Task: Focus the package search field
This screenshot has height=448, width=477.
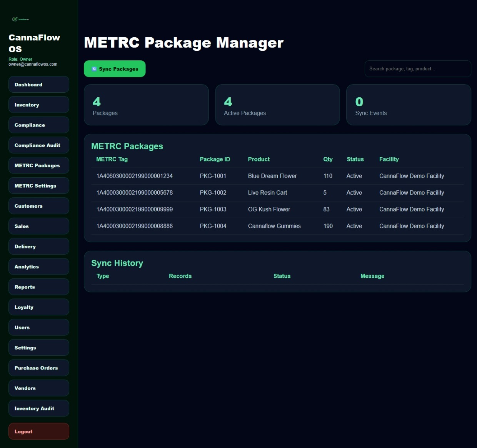Action: tap(418, 69)
